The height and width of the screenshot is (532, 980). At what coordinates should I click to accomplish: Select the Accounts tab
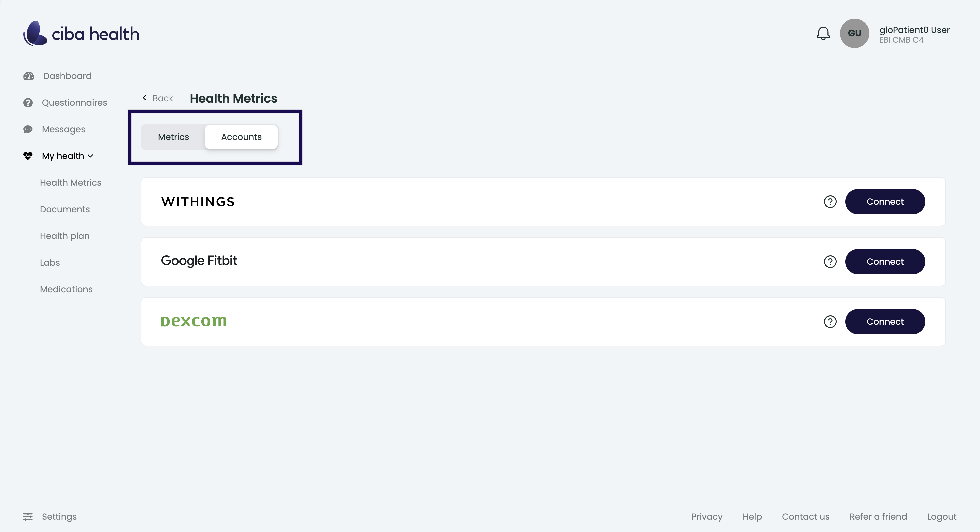coord(241,137)
